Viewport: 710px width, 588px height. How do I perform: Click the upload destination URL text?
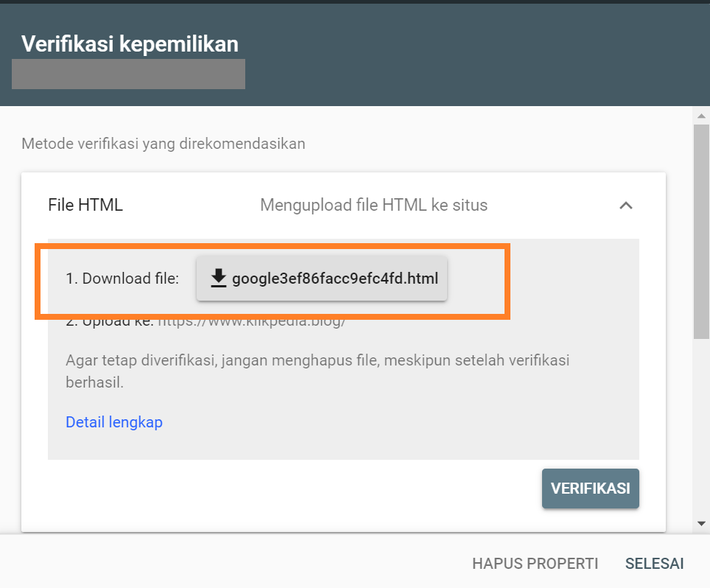point(252,322)
